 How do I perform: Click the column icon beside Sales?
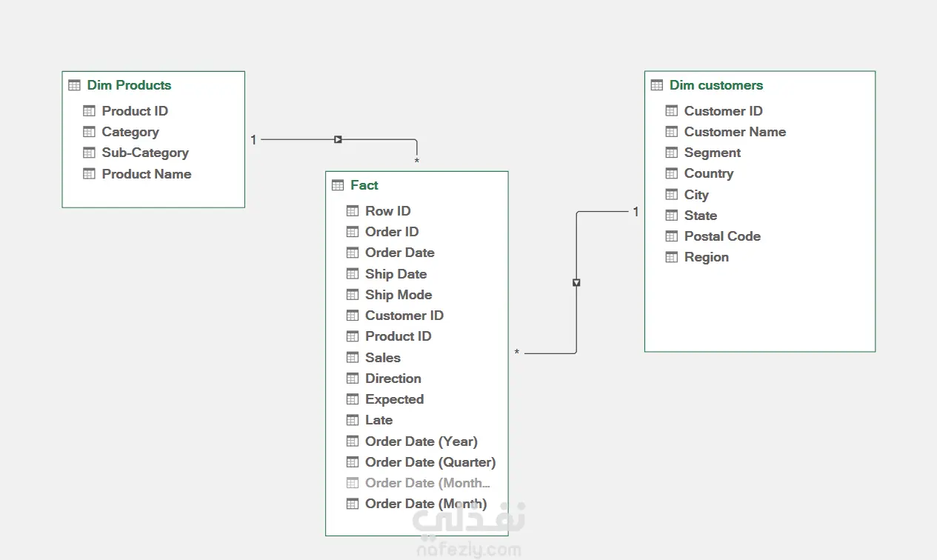pos(353,358)
